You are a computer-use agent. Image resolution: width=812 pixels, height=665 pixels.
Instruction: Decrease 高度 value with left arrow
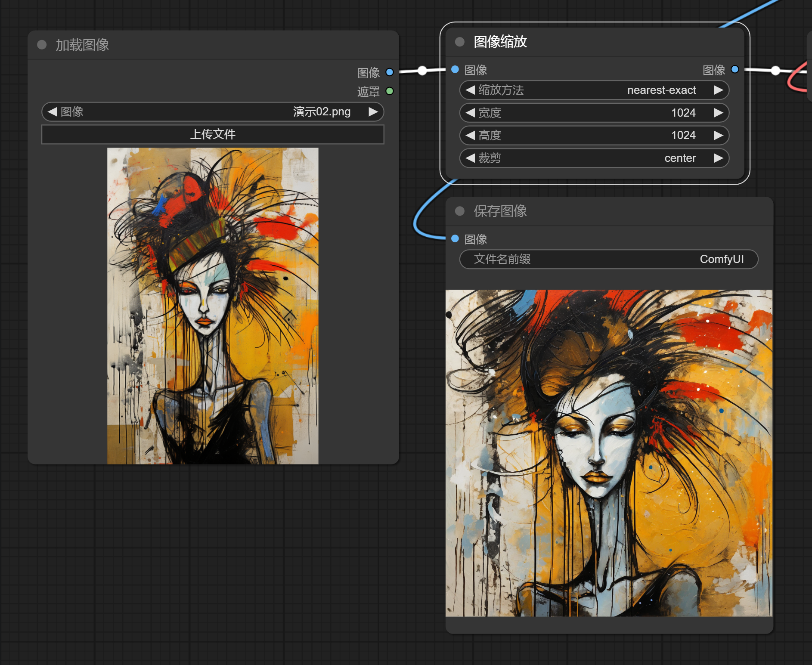[471, 136]
